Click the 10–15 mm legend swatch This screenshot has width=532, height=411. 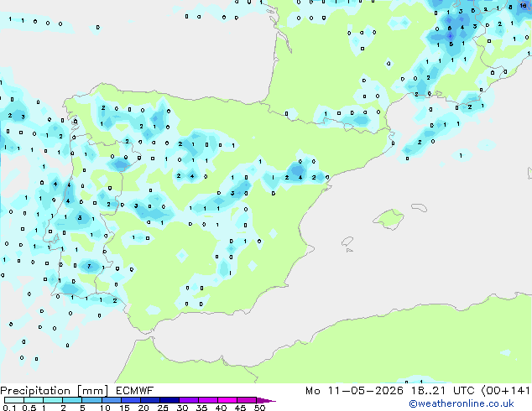coord(111,400)
